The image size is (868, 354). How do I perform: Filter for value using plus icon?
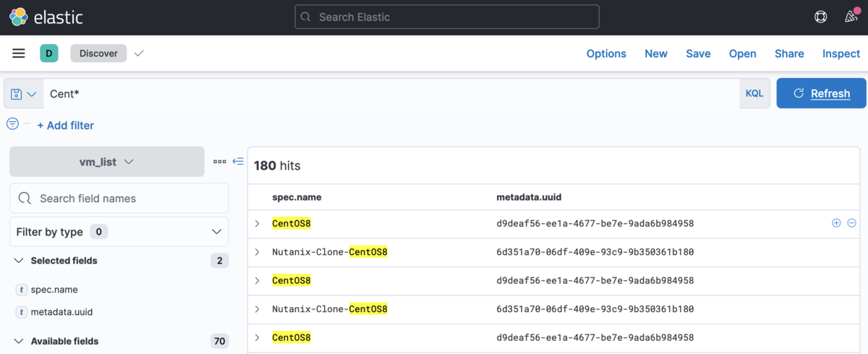tap(836, 223)
